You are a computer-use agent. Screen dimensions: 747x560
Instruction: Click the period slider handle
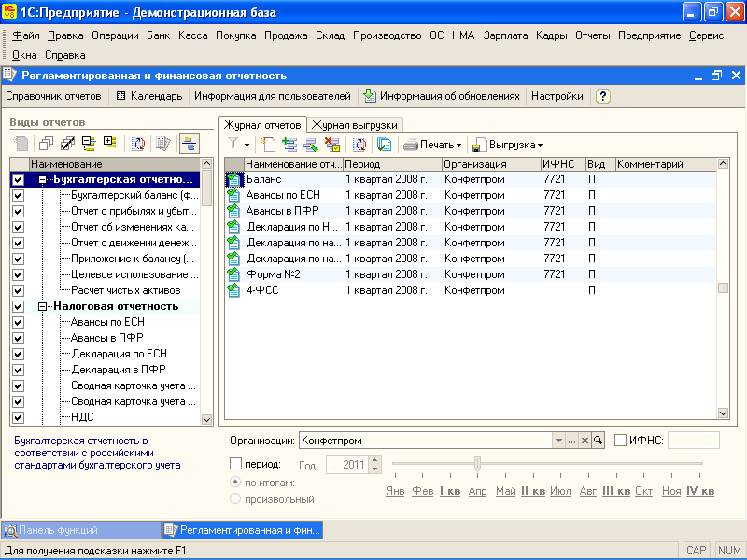[477, 463]
